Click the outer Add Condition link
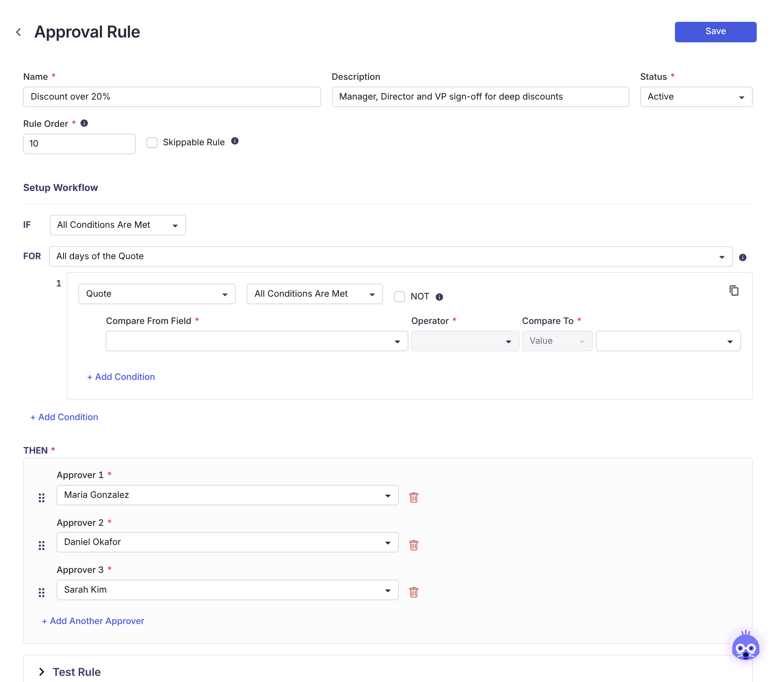Screen dimensions: 784x682 pos(64,417)
